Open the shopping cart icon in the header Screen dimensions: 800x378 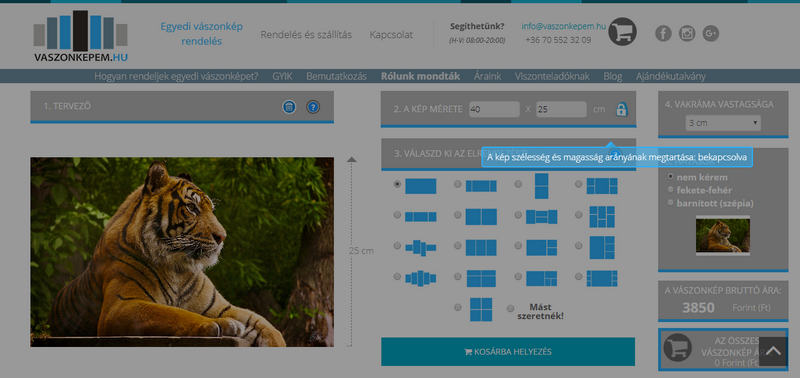tap(622, 32)
